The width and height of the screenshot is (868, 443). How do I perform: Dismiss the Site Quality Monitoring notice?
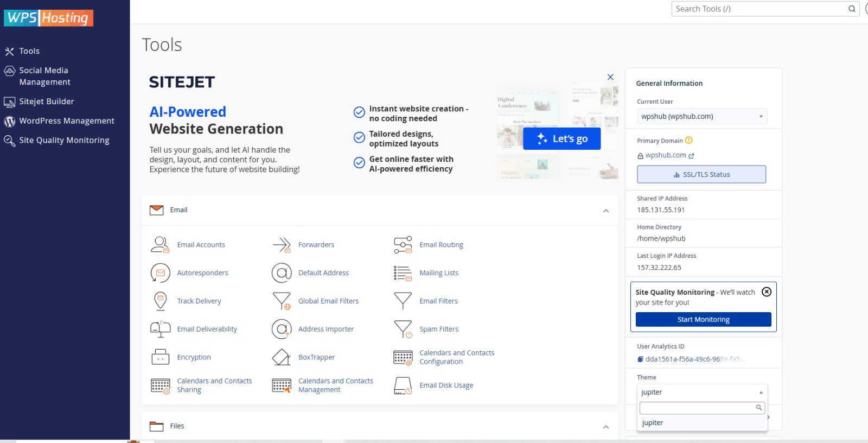(767, 292)
